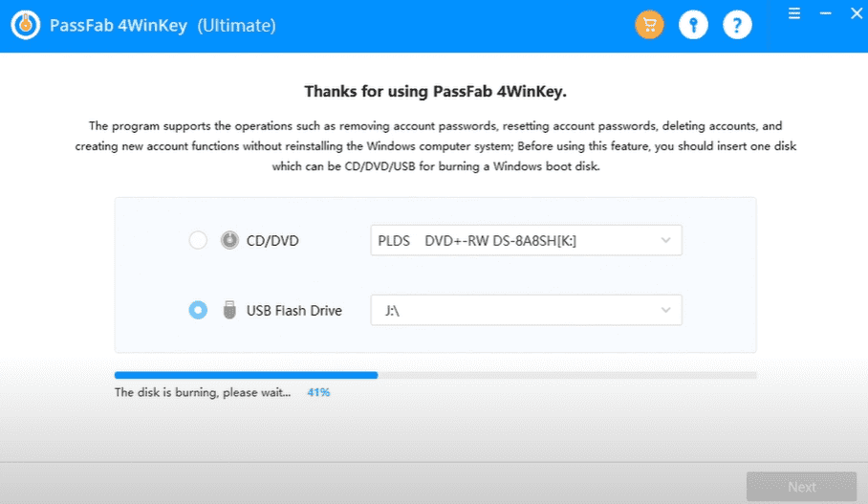The width and height of the screenshot is (868, 504).
Task: Click the 41% progress percentage text
Action: [x=318, y=392]
